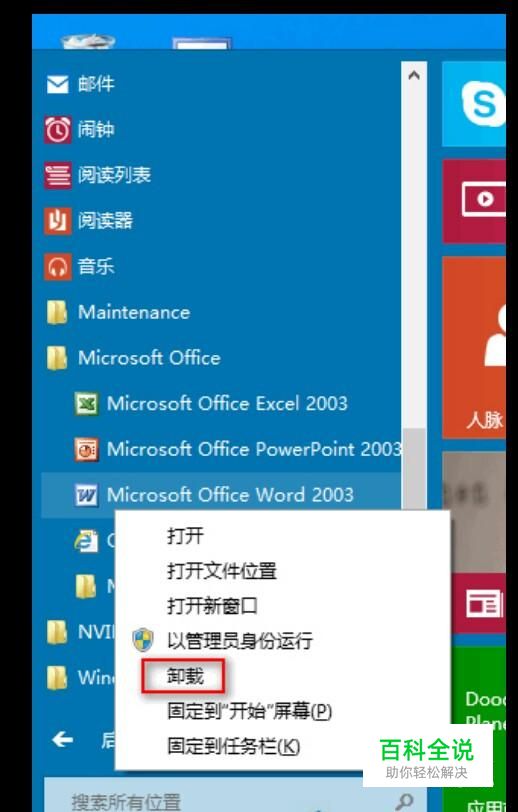Click the scrollbar up arrow
The height and width of the screenshot is (812, 518).
(414, 75)
